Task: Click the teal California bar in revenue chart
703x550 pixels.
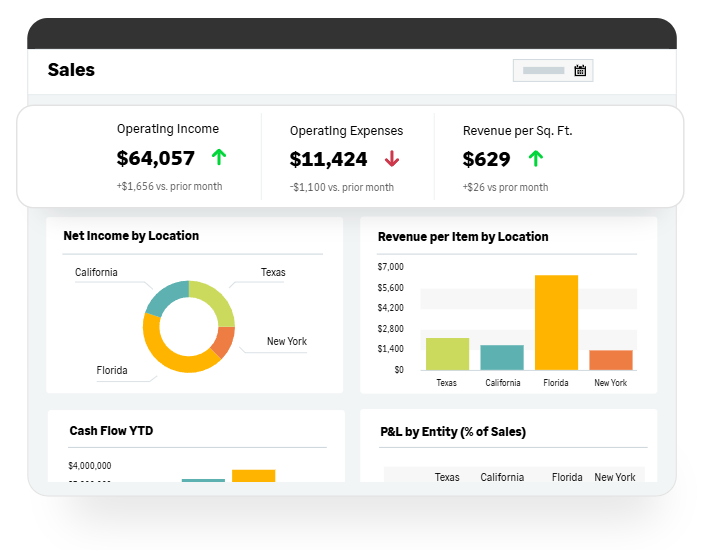Action: click(502, 357)
